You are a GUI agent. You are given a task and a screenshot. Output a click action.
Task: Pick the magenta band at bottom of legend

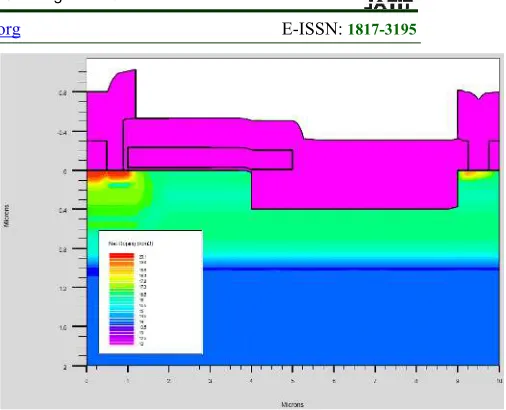[x=122, y=342]
